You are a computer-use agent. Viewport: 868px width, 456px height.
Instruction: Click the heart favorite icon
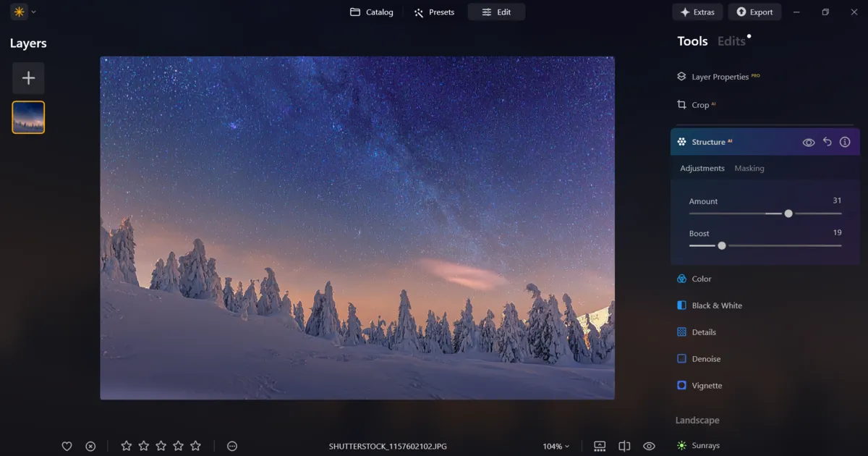[67, 447]
